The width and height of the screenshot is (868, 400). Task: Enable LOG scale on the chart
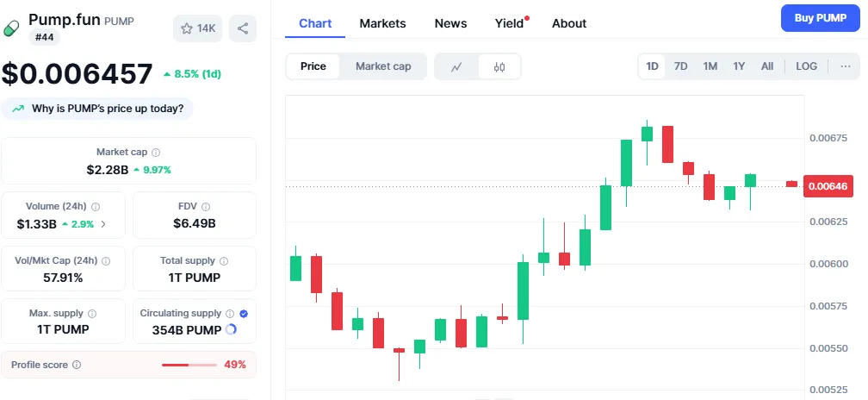(x=807, y=66)
